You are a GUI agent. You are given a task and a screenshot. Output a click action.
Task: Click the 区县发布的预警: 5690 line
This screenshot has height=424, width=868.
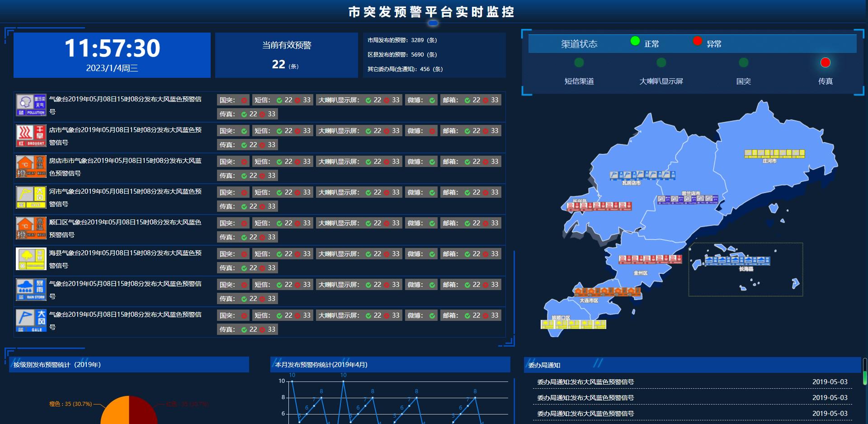pyautogui.click(x=402, y=55)
